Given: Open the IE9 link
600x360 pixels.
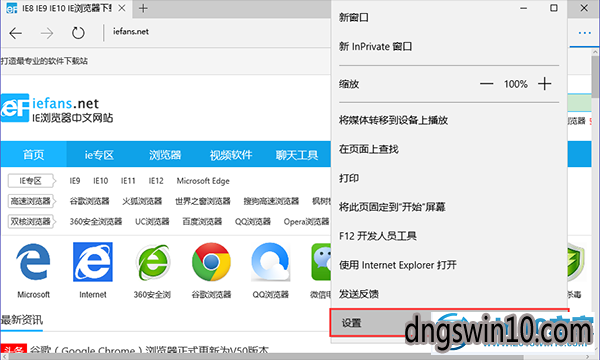Looking at the screenshot, I should coord(75,181).
